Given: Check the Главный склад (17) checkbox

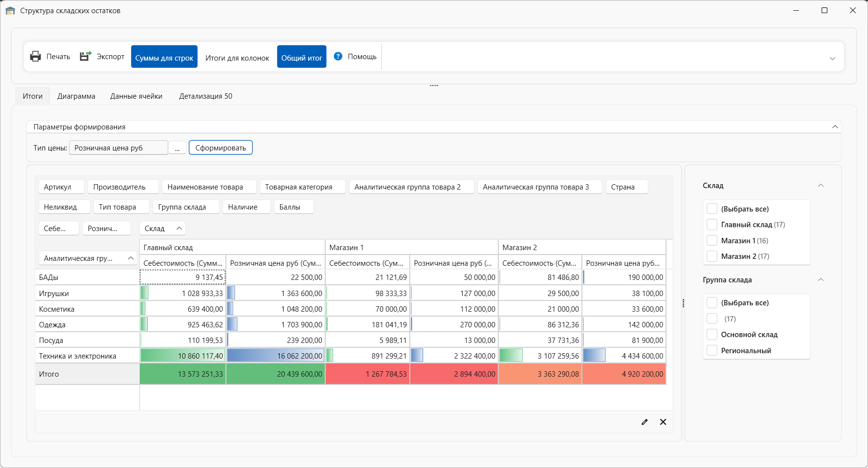Looking at the screenshot, I should pos(712,224).
